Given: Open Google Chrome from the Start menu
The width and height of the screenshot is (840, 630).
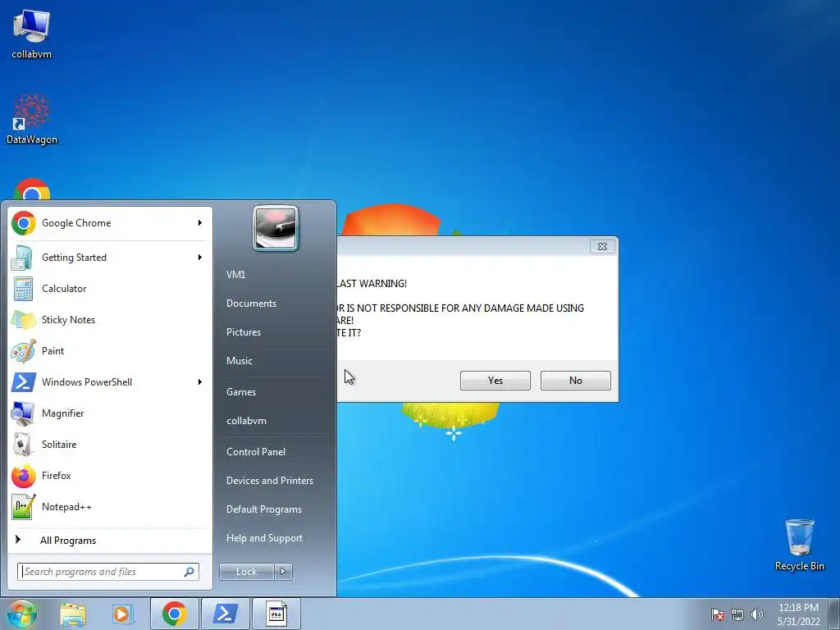Looking at the screenshot, I should (110, 223).
